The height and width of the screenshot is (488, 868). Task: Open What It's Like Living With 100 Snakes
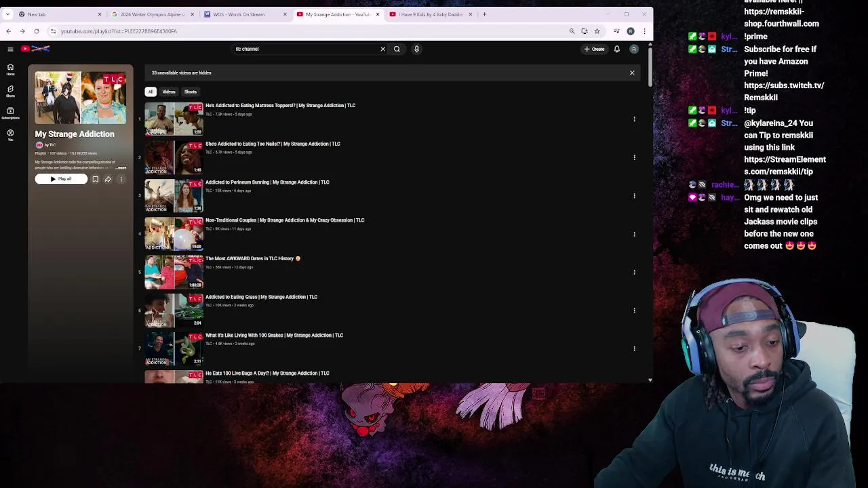(274, 335)
